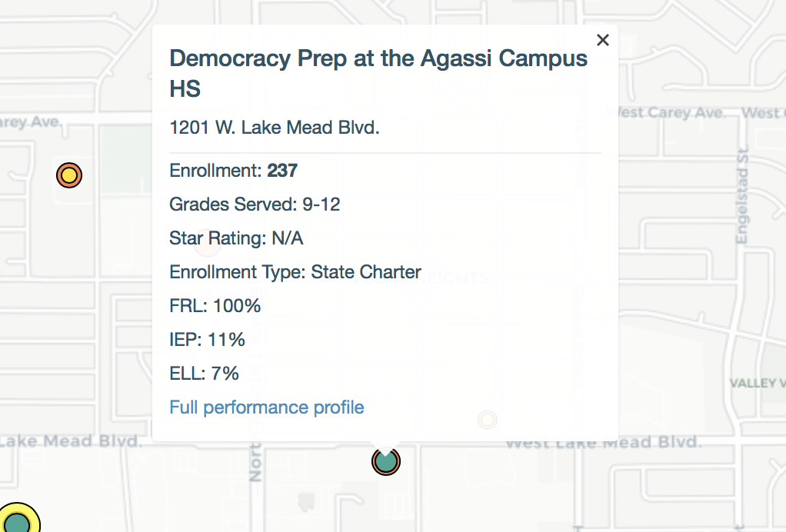Select the teal marker with yellow halo
The image size is (786, 532).
[17, 519]
